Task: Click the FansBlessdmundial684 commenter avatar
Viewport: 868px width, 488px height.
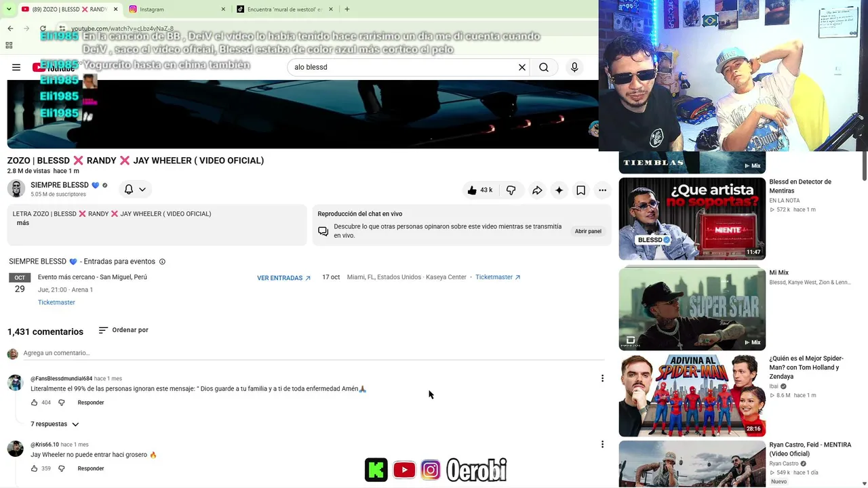Action: (15, 382)
